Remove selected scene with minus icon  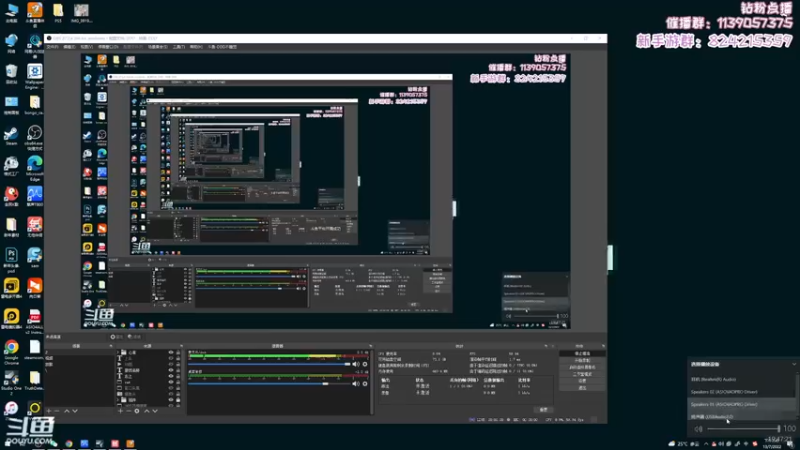[57, 411]
